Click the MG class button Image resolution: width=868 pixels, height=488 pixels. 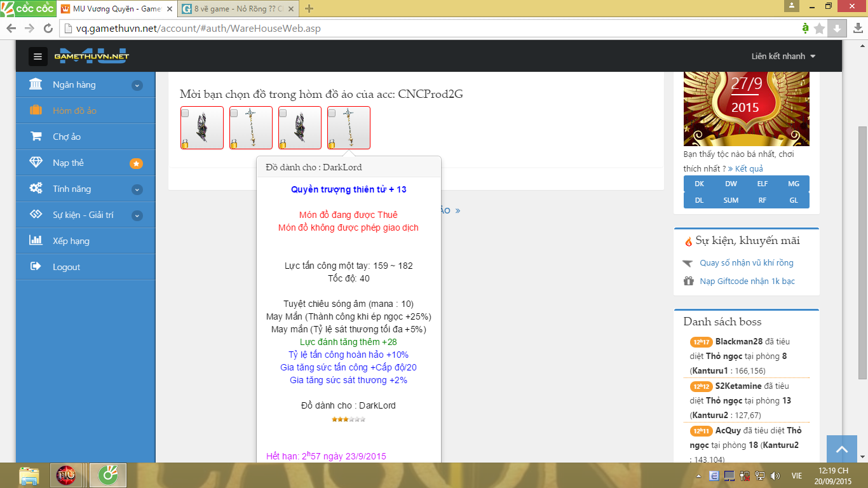[x=794, y=184]
